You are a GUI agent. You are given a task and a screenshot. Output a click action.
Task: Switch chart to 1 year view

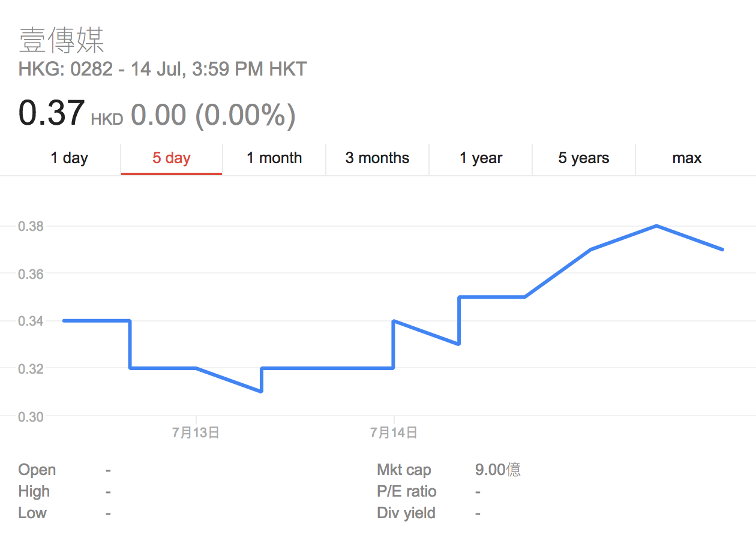[481, 158]
